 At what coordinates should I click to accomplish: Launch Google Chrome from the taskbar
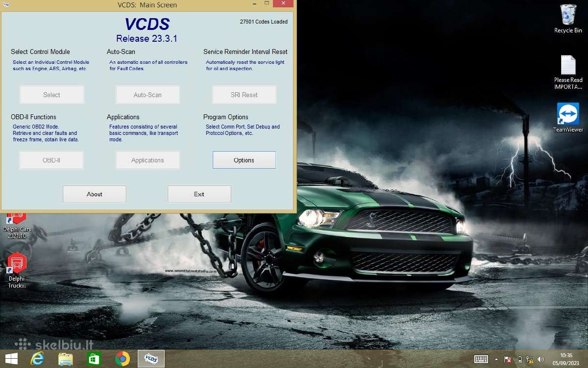122,359
